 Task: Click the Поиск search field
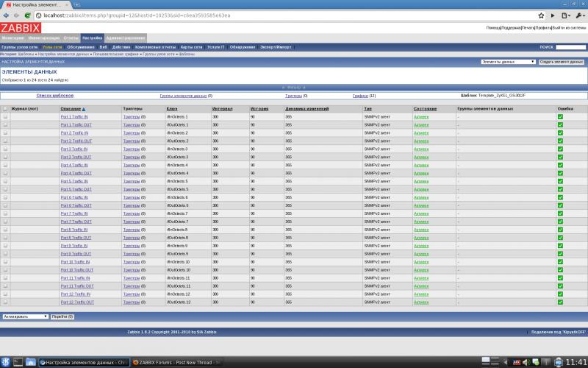(570, 47)
